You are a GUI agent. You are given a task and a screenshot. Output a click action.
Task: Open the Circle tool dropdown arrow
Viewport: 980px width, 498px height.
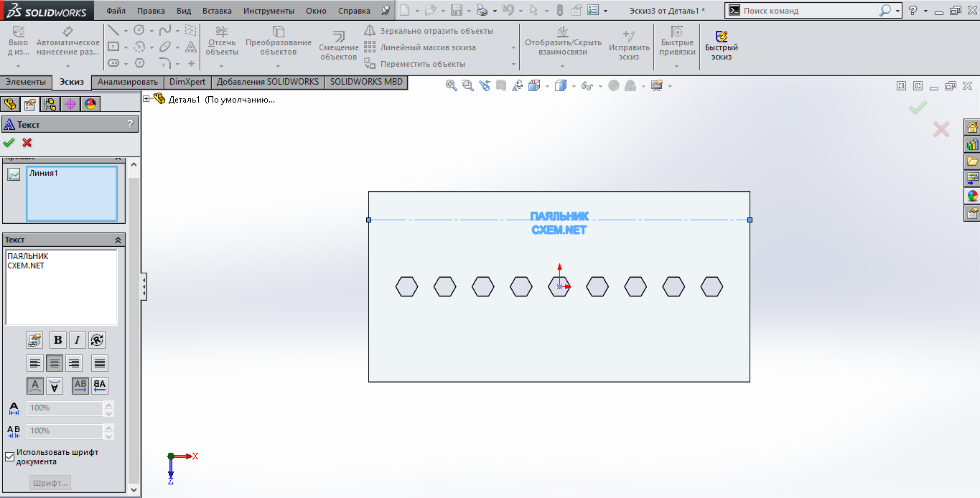point(151,31)
